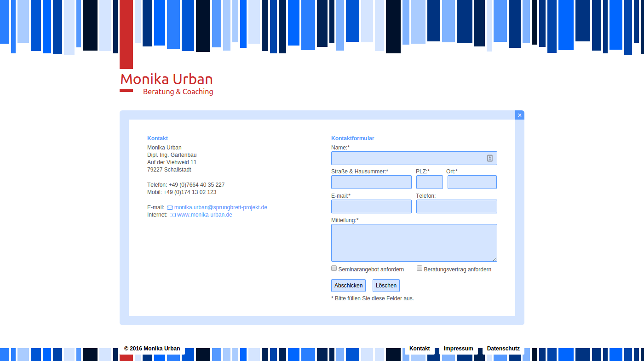Focus the E-mail input field
The width and height of the screenshot is (644, 361).
click(x=371, y=206)
